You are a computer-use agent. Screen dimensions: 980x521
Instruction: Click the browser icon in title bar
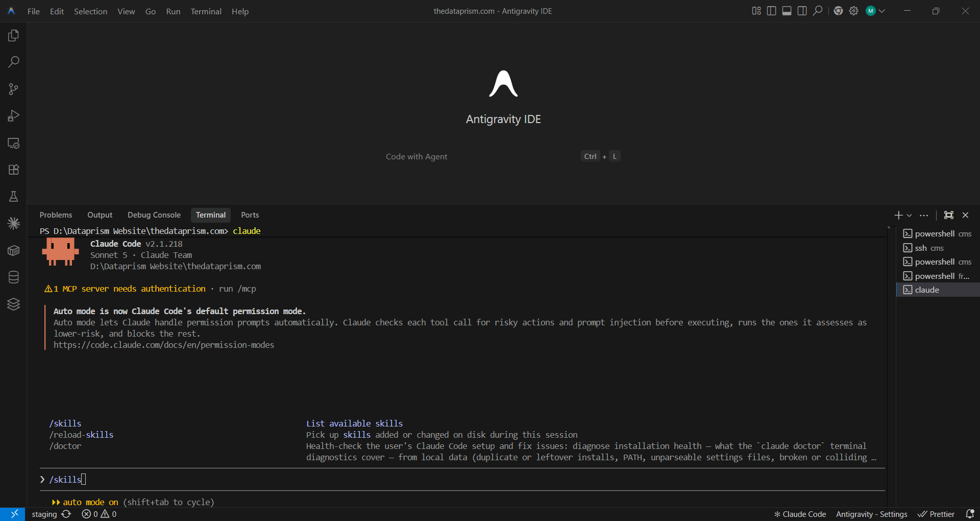[x=838, y=11]
